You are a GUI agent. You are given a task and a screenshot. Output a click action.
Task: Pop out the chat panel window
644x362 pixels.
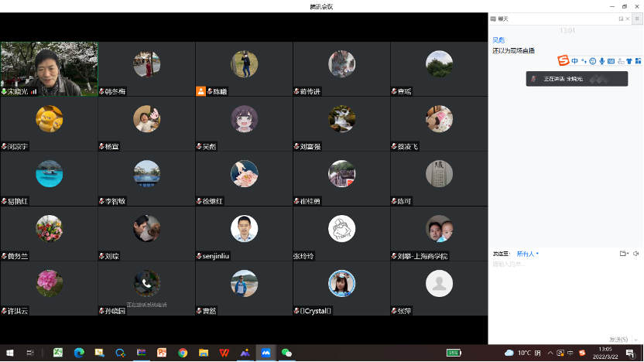[x=621, y=19]
